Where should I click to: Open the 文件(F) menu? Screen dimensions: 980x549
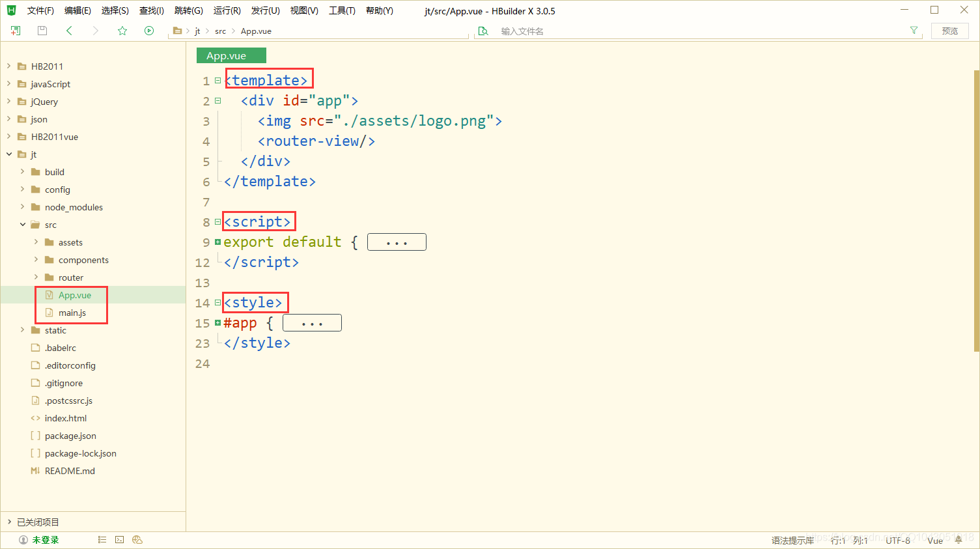click(40, 10)
